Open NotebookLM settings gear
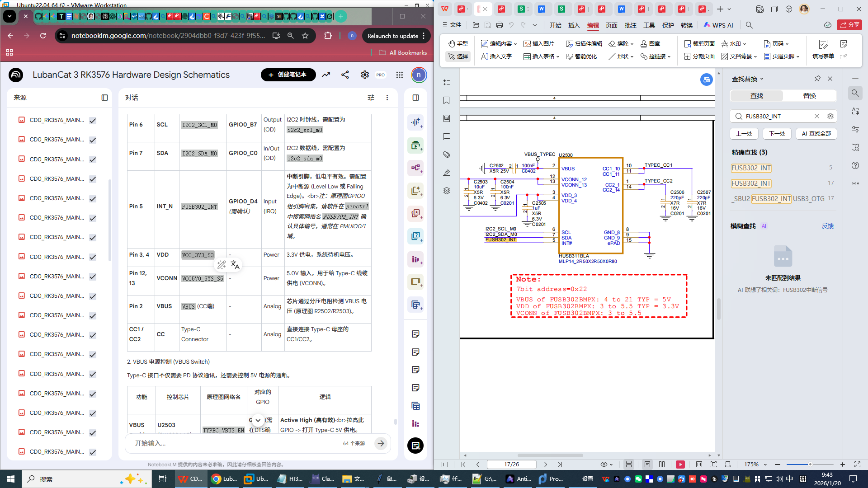 tap(364, 75)
